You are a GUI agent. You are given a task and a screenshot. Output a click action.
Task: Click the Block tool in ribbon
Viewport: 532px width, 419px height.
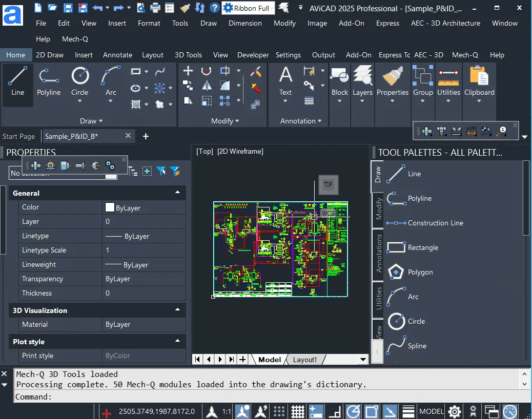click(x=340, y=83)
